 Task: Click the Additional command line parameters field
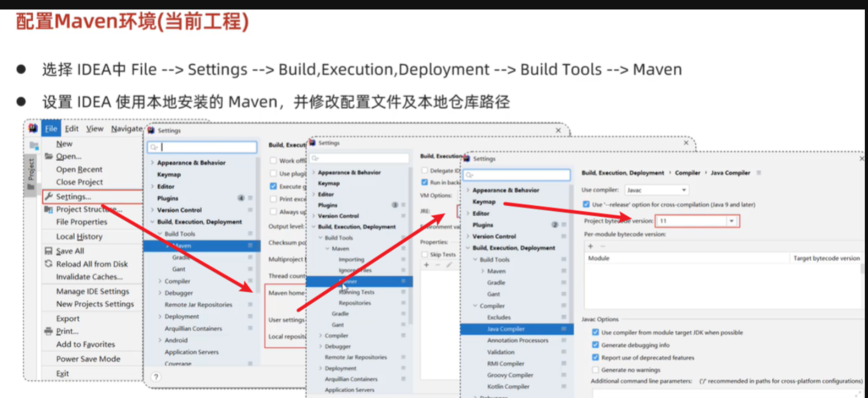tap(727, 393)
